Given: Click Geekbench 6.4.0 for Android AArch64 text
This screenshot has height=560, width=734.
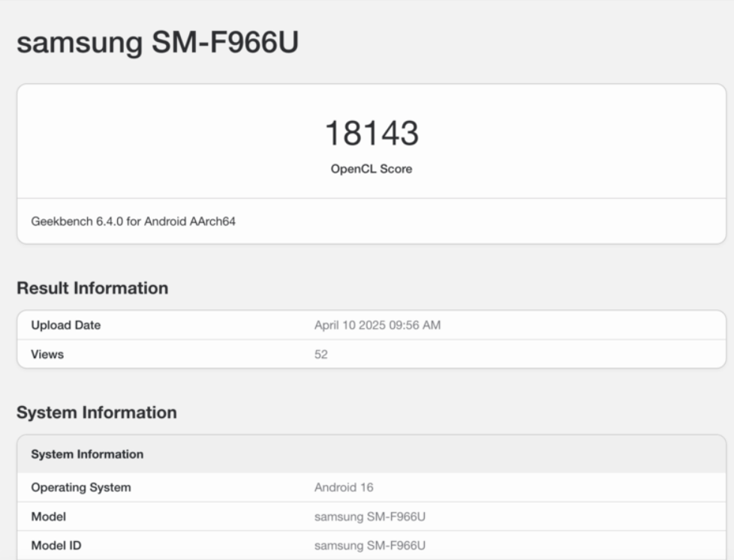Looking at the screenshot, I should coord(134,221).
